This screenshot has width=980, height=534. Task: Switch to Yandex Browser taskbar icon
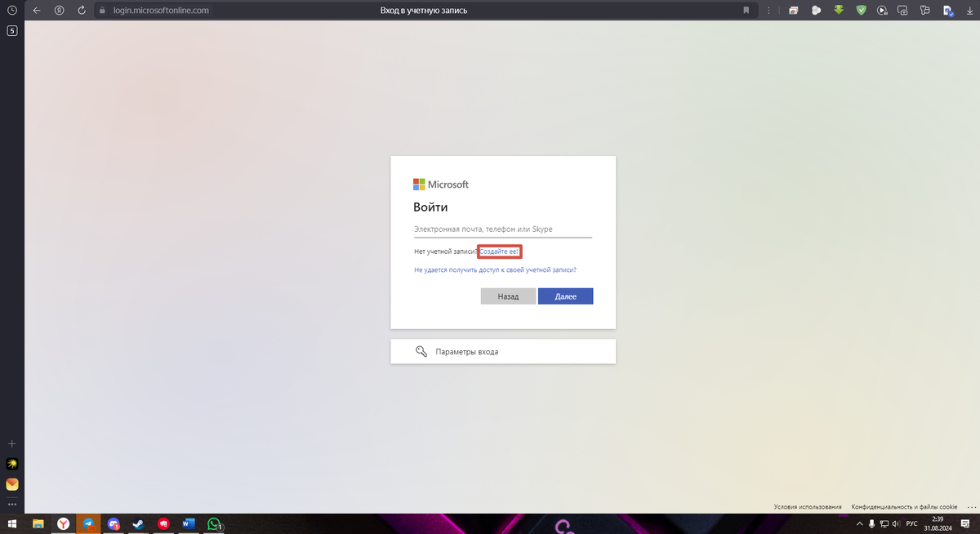tap(63, 523)
